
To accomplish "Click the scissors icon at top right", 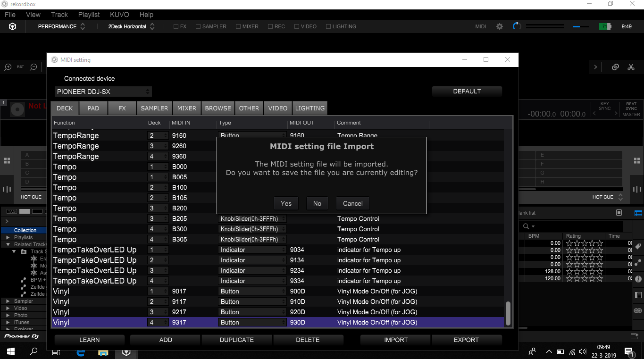I will [631, 67].
